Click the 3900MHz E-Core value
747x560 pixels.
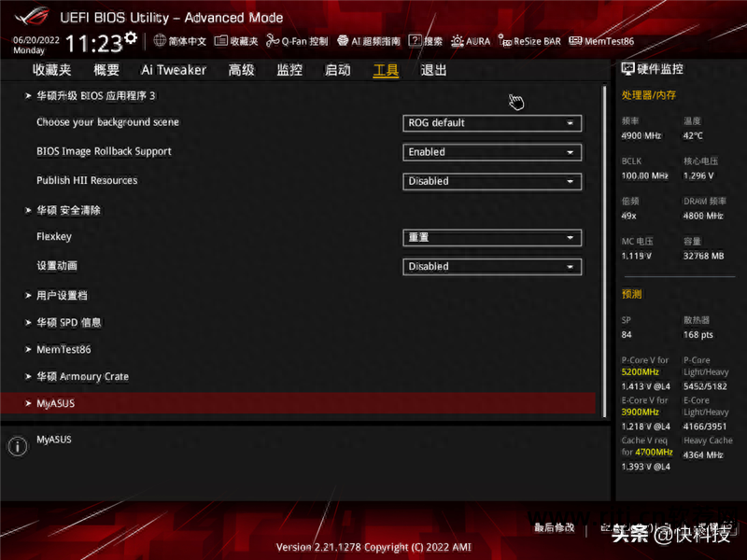(641, 412)
